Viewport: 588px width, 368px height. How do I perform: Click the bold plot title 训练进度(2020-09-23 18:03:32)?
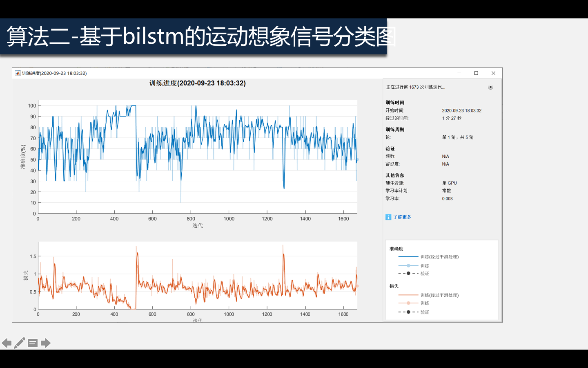point(198,83)
